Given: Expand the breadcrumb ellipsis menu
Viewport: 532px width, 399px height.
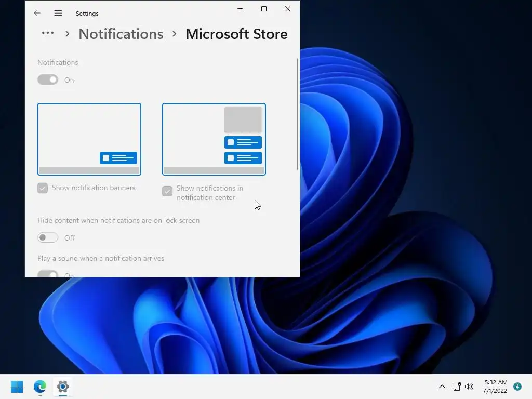Looking at the screenshot, I should click(47, 33).
